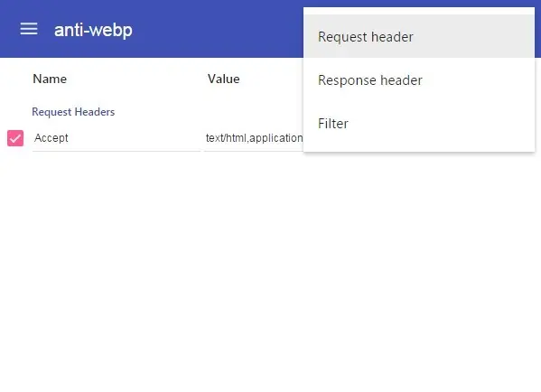The image size is (541, 392).
Task: Open the hamburger navigation menu
Action: [29, 29]
